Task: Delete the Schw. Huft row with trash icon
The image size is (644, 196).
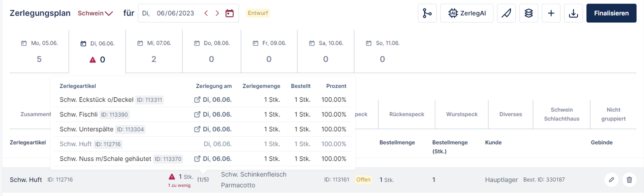Action: click(629, 180)
